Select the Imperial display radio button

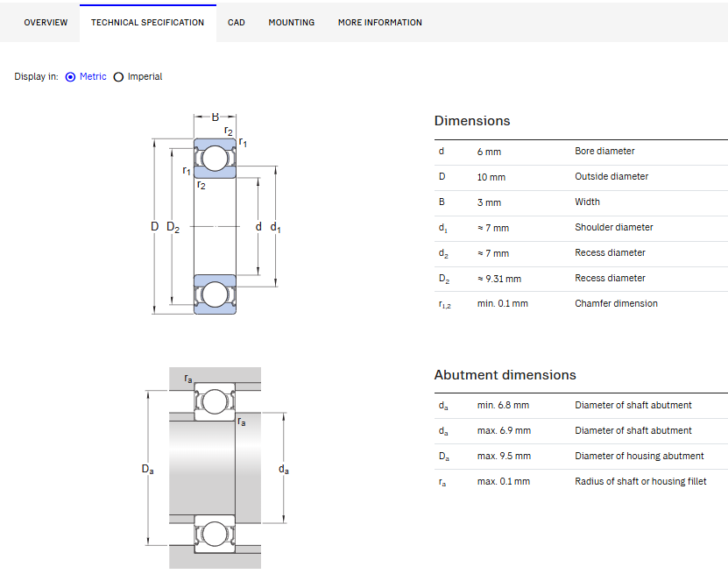(118, 77)
